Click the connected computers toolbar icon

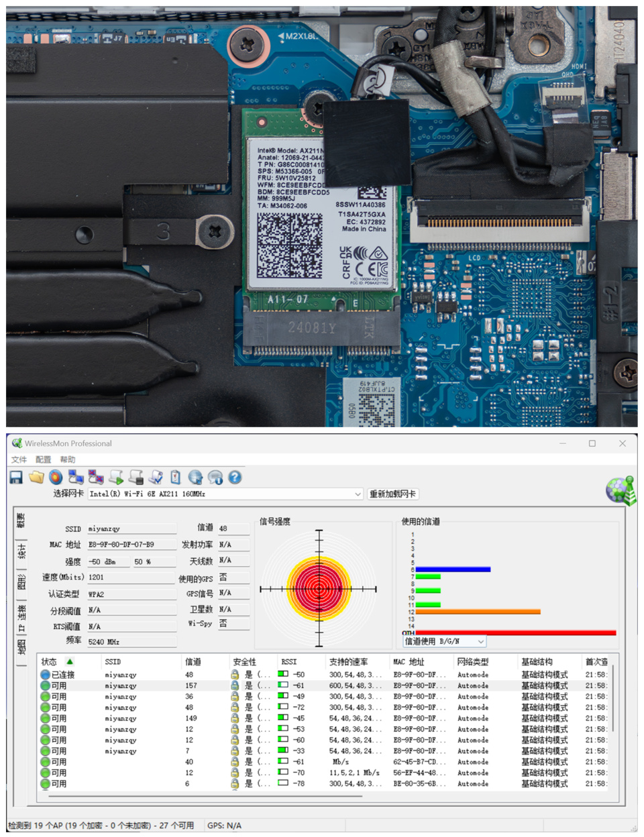pyautogui.click(x=76, y=477)
